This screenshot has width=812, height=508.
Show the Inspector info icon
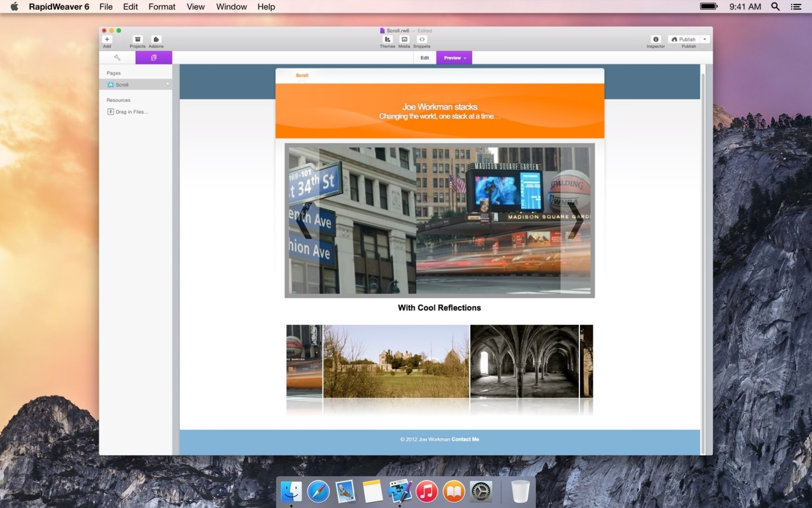pos(656,39)
